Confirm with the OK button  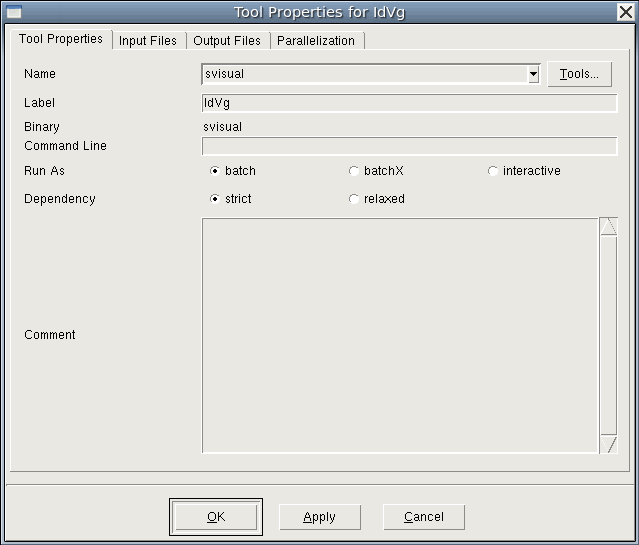[x=216, y=517]
